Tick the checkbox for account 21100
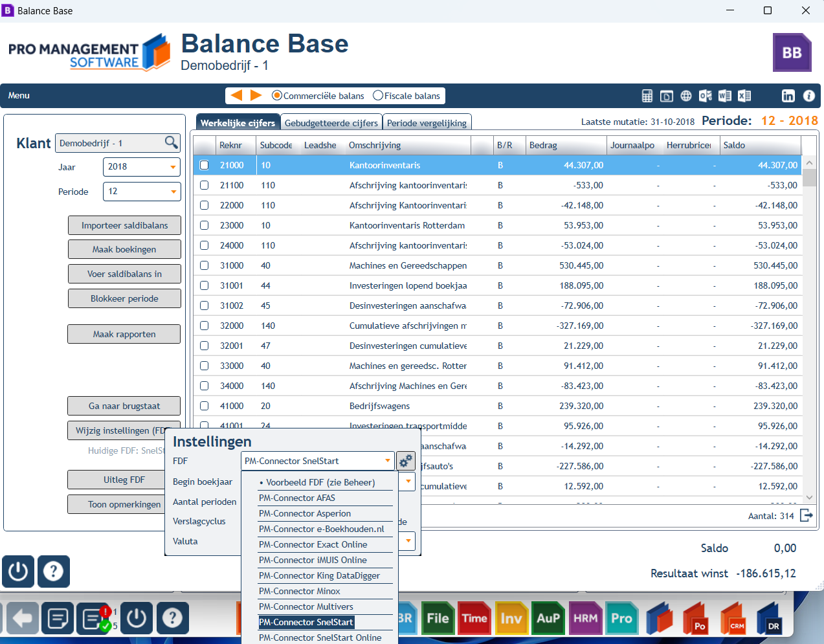 205,185
